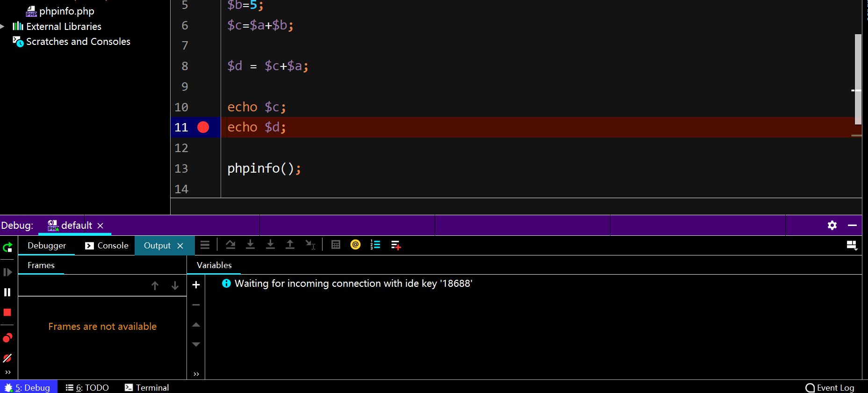Move watch down triangle icon

pyautogui.click(x=196, y=344)
